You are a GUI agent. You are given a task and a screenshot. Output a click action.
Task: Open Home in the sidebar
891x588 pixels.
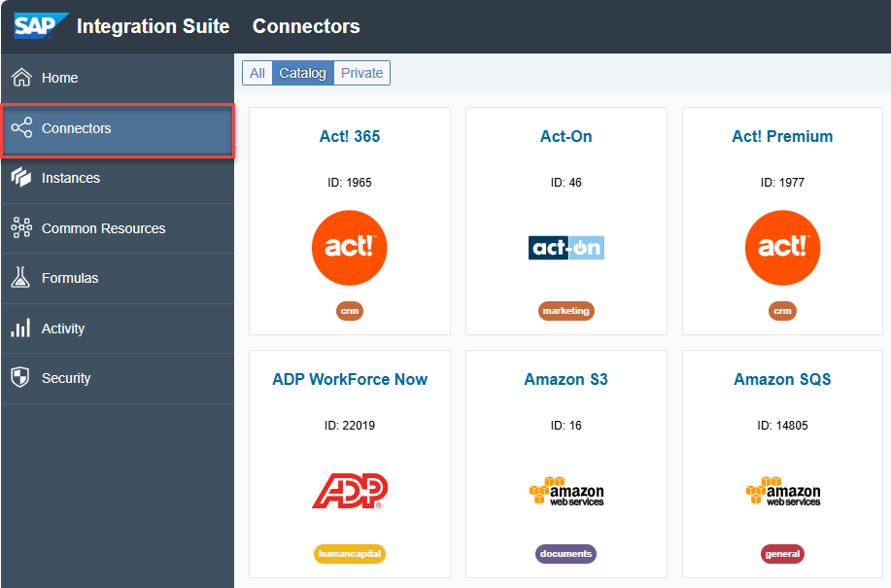[118, 78]
